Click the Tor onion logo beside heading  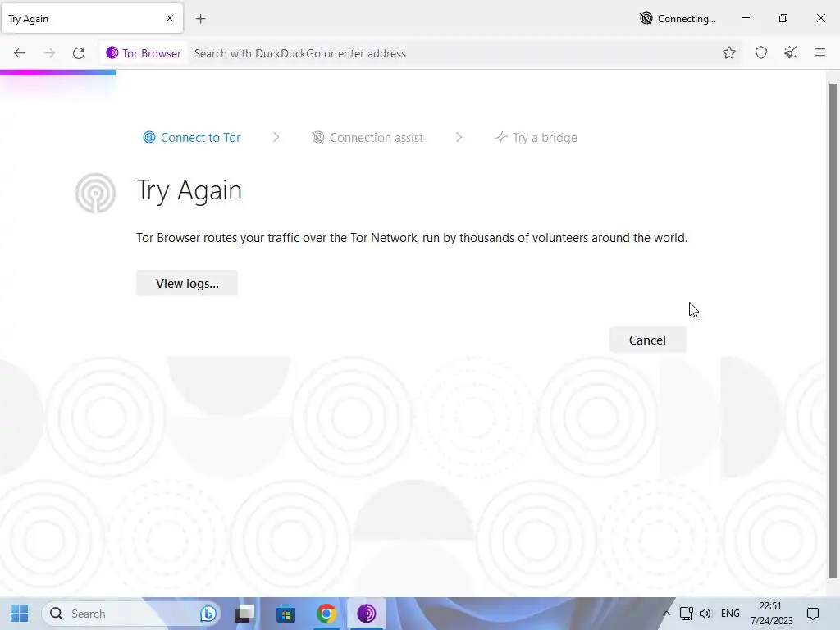(x=95, y=193)
